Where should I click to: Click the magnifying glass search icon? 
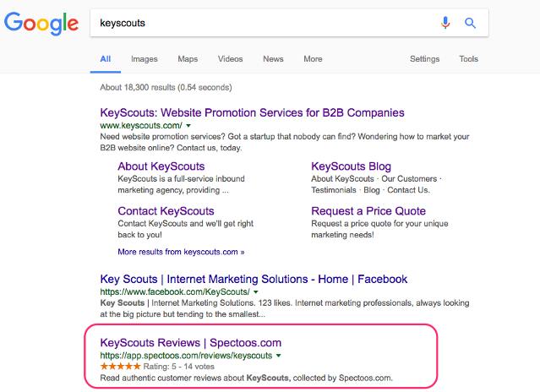pyautogui.click(x=471, y=23)
